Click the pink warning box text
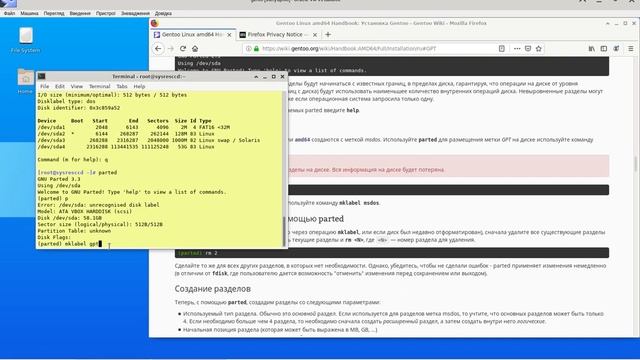The width and height of the screenshot is (640, 360). click(x=367, y=169)
